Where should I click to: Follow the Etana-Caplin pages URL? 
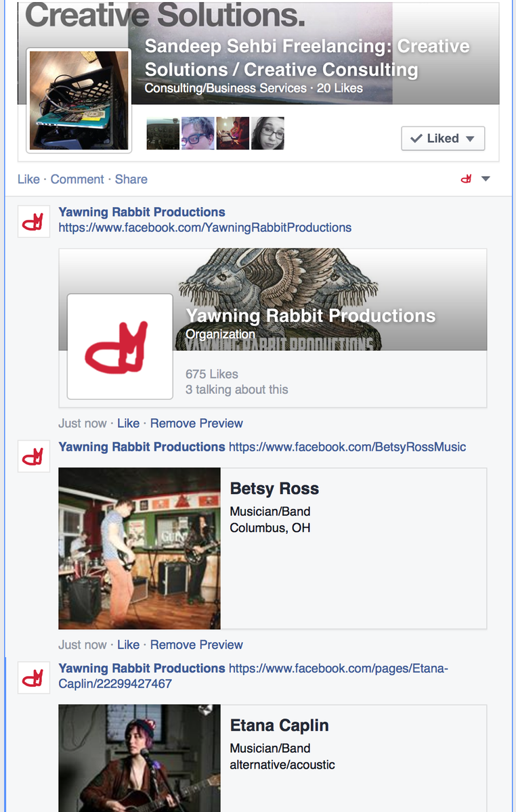coord(253,676)
